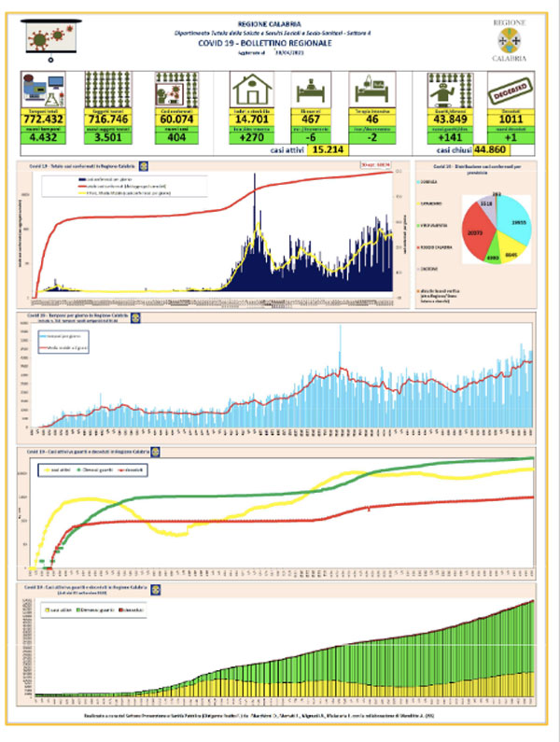This screenshot has width=560, height=742.
Task: Select the confirmed cases virus icon
Action: [x=176, y=90]
